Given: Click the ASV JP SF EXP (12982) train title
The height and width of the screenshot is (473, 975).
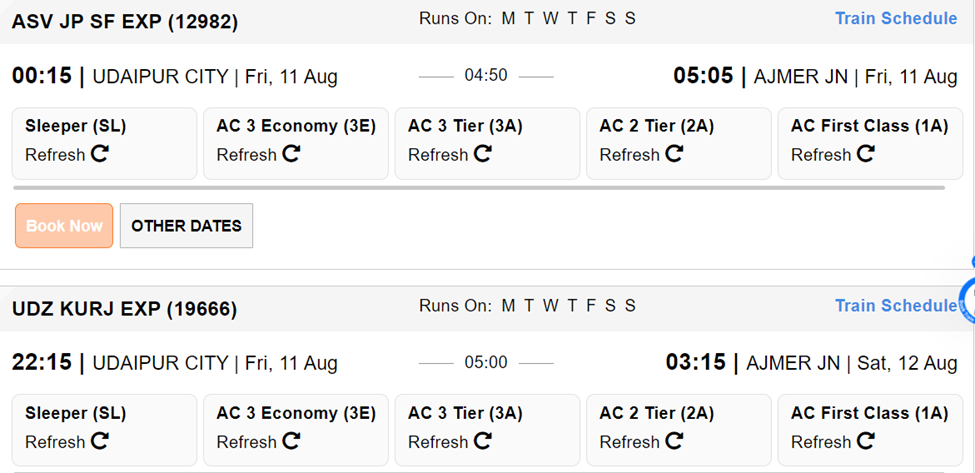Looking at the screenshot, I should pos(125,21).
